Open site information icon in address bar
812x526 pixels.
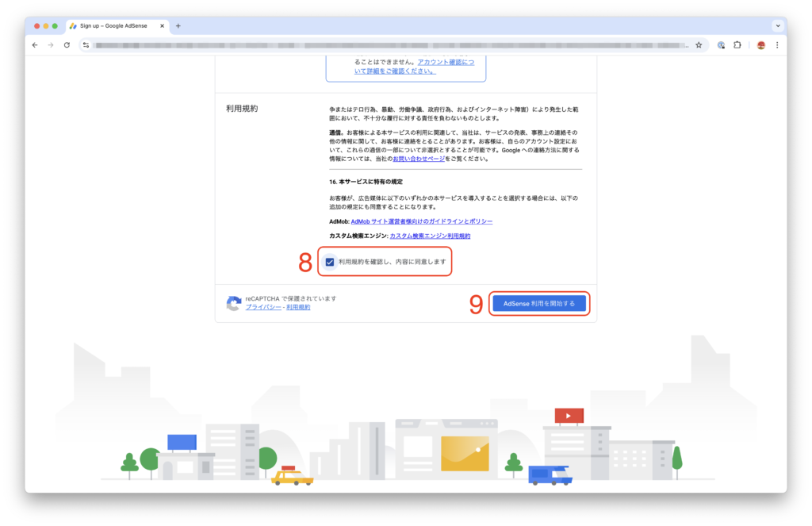pos(86,45)
